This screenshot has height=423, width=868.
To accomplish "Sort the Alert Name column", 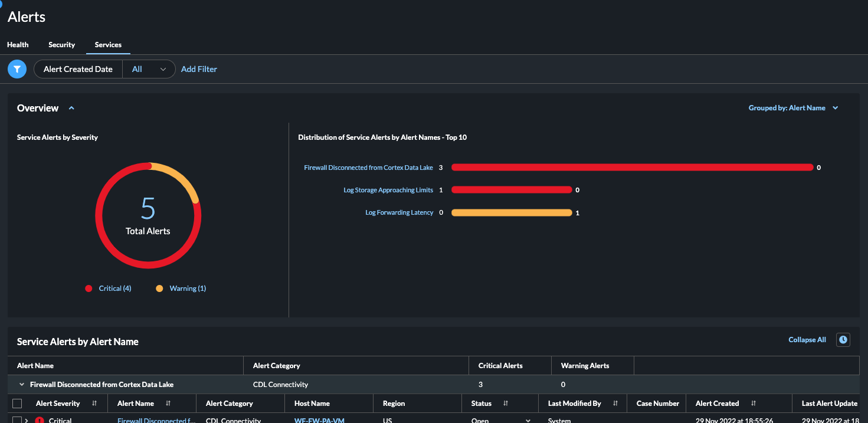I will [168, 404].
